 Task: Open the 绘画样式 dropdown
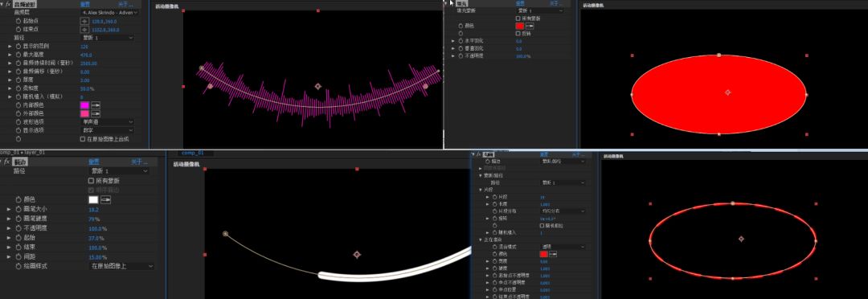[122, 266]
